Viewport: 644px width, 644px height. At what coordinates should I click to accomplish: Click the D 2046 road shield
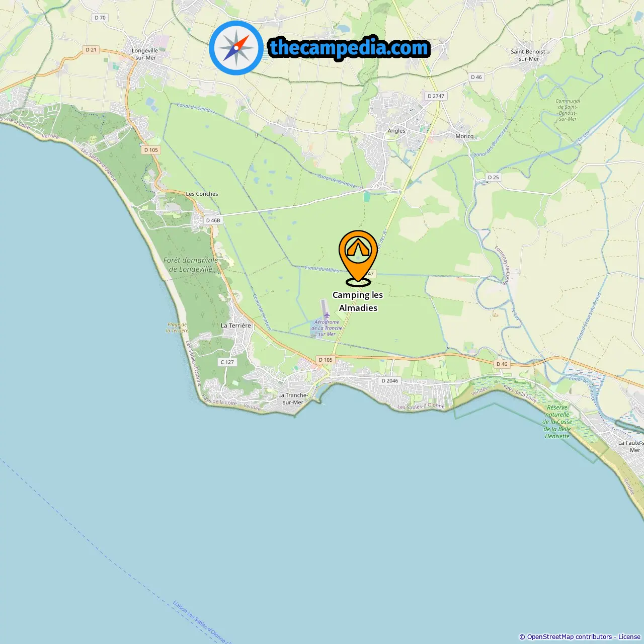(x=389, y=381)
